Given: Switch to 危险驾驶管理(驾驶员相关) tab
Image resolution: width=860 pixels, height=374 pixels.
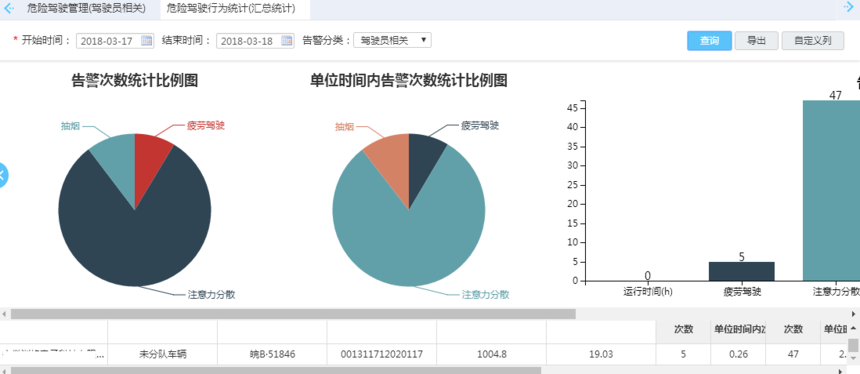Looking at the screenshot, I should click(x=86, y=9).
